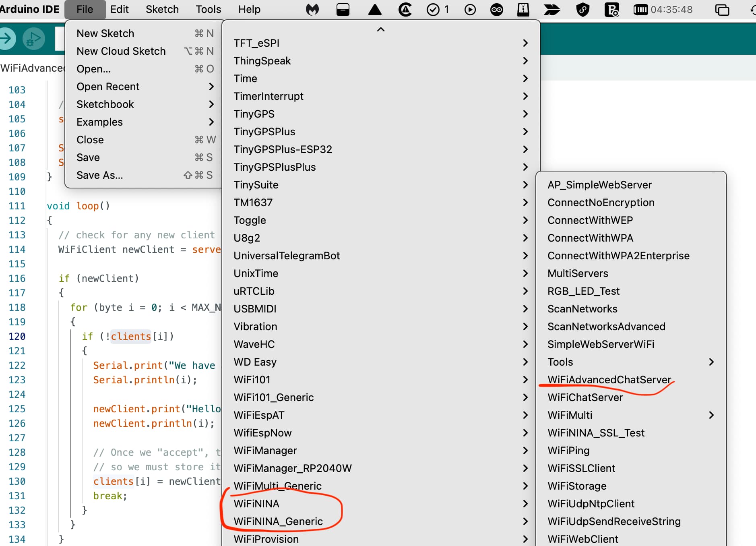
Task: Expand TFT_eSPI library examples
Action: click(381, 43)
